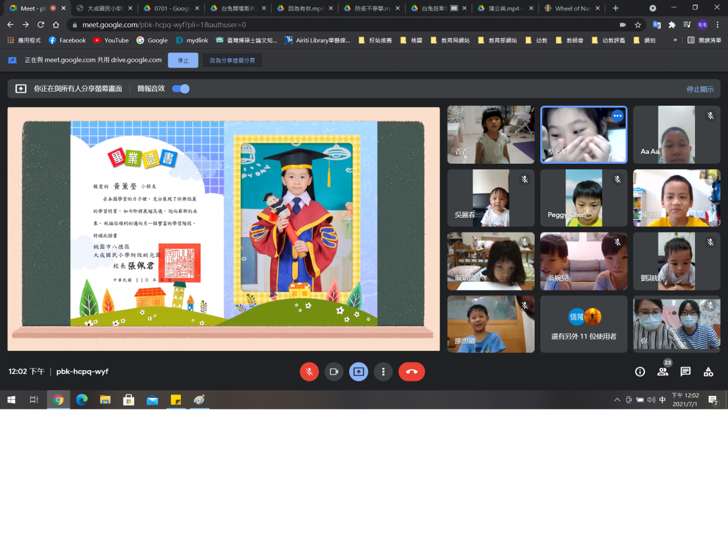
Task: Show hidden system tray icons
Action: [617, 400]
